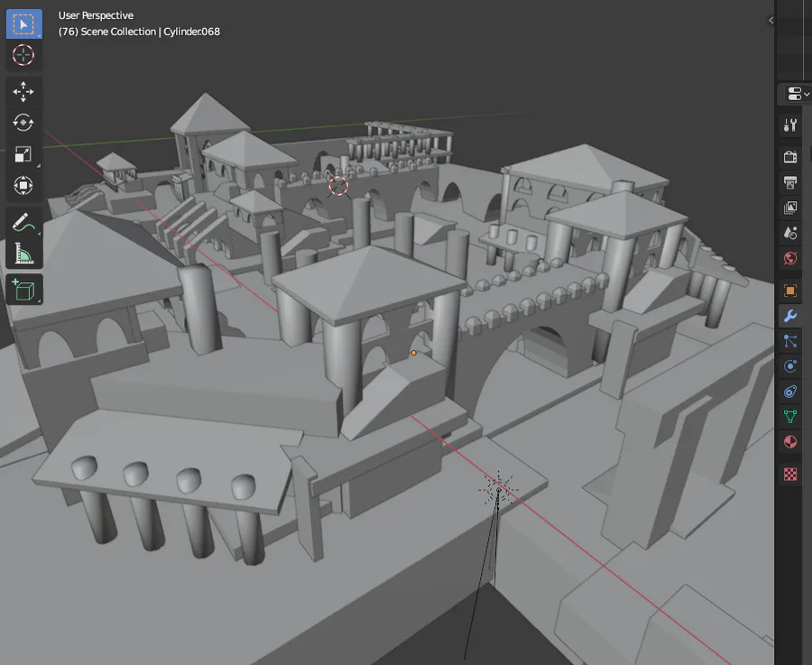Select the Scale tool

click(x=23, y=153)
